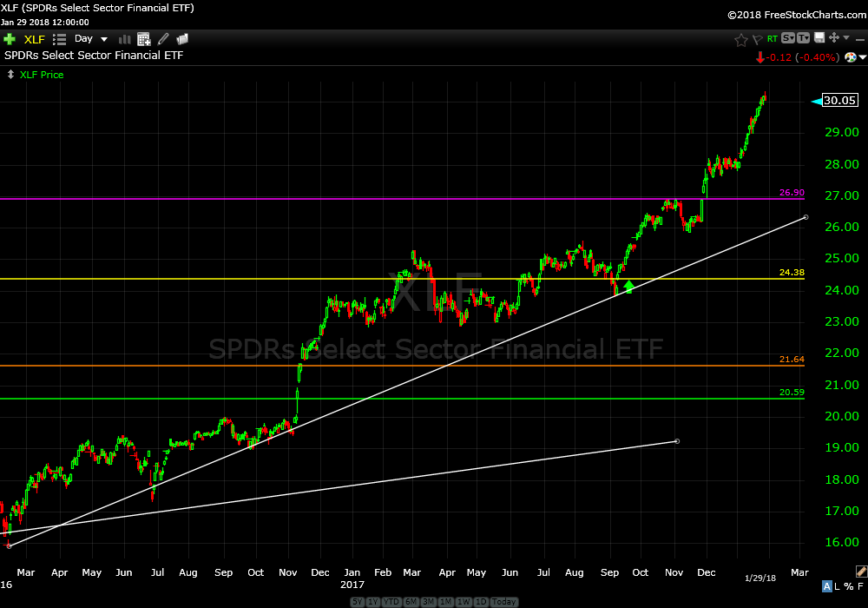Select the 6M range tab

tap(411, 601)
